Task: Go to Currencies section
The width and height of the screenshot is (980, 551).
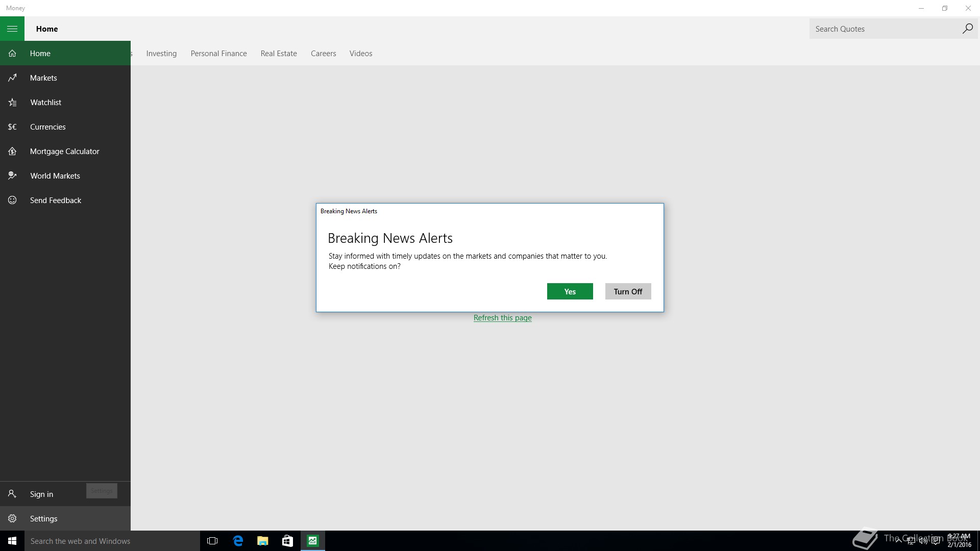Action: [x=47, y=127]
